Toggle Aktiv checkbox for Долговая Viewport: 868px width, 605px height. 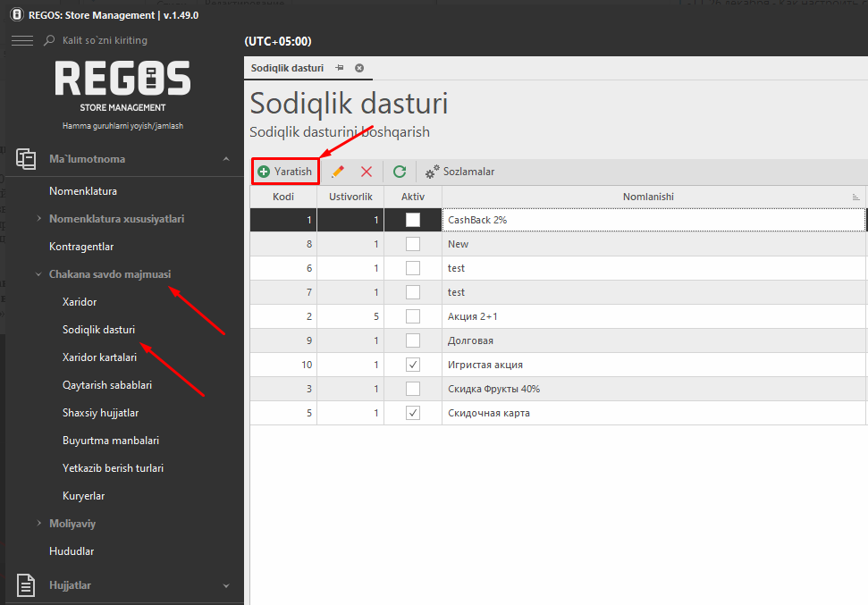[x=413, y=340]
